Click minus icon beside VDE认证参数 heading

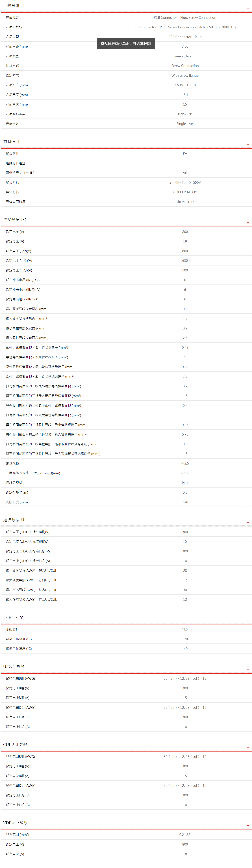[248, 825]
